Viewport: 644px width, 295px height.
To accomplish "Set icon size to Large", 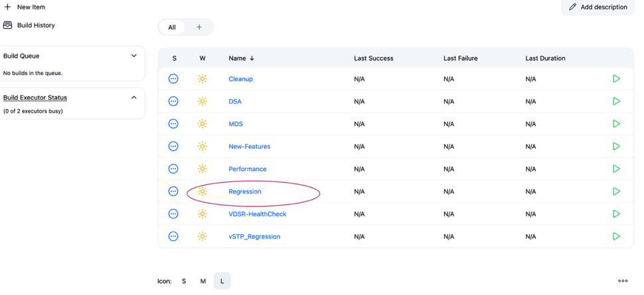I will (222, 281).
